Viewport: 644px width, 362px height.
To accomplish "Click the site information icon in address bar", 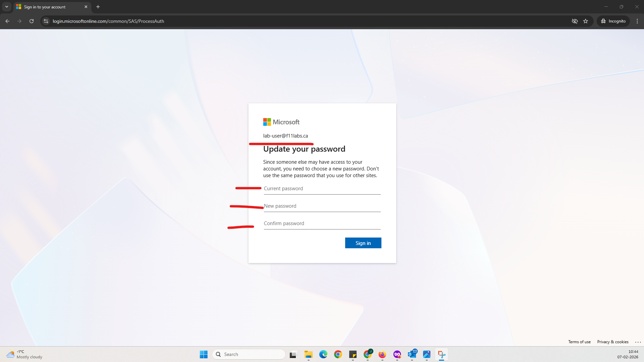I will [x=45, y=21].
